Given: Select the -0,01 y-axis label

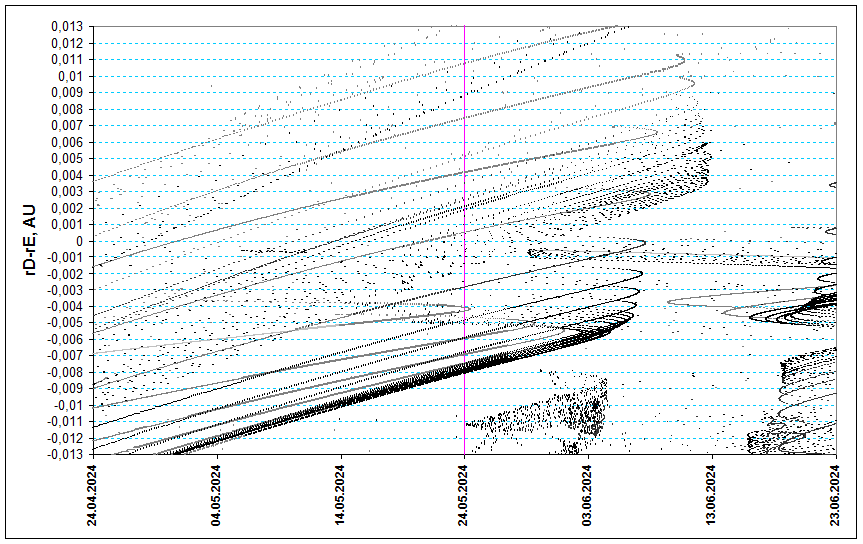Looking at the screenshot, I should point(69,405).
